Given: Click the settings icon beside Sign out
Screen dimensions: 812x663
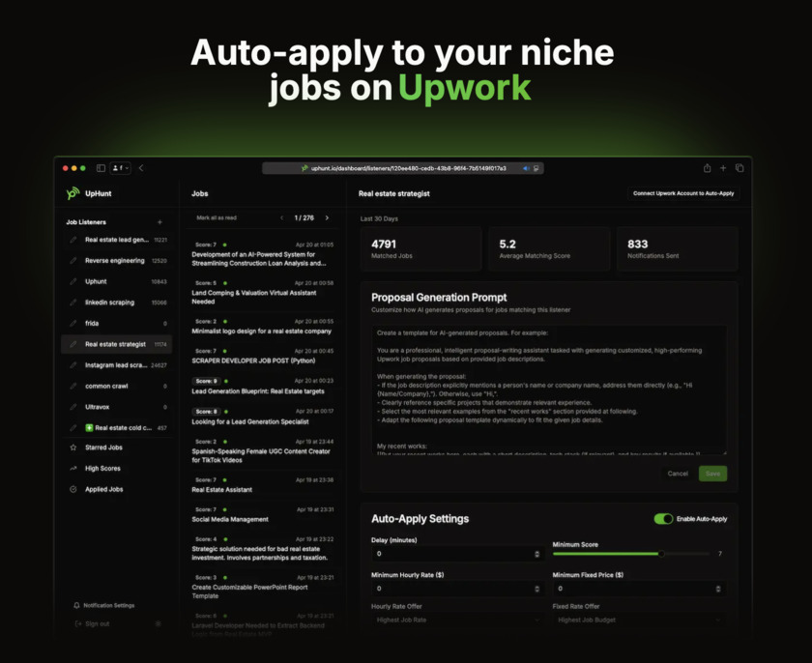Looking at the screenshot, I should click(159, 623).
